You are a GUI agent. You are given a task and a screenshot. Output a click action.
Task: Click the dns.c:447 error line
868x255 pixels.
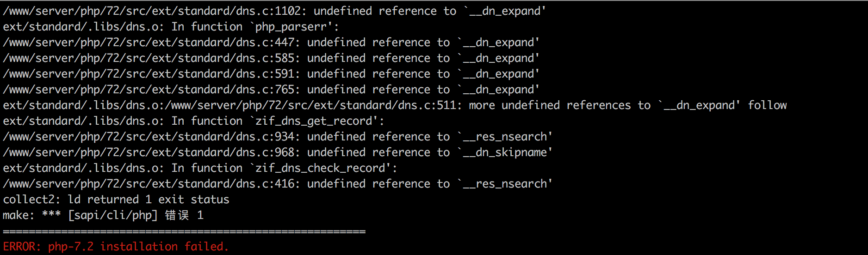pyautogui.click(x=271, y=42)
